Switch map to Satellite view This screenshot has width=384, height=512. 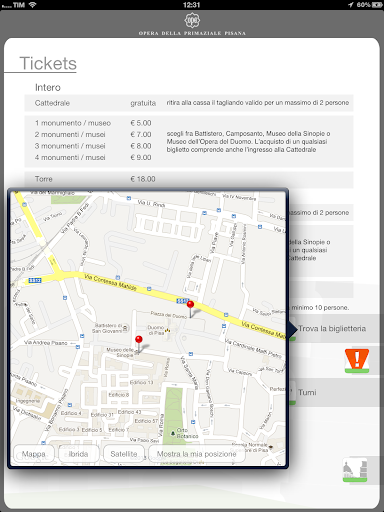tap(124, 454)
